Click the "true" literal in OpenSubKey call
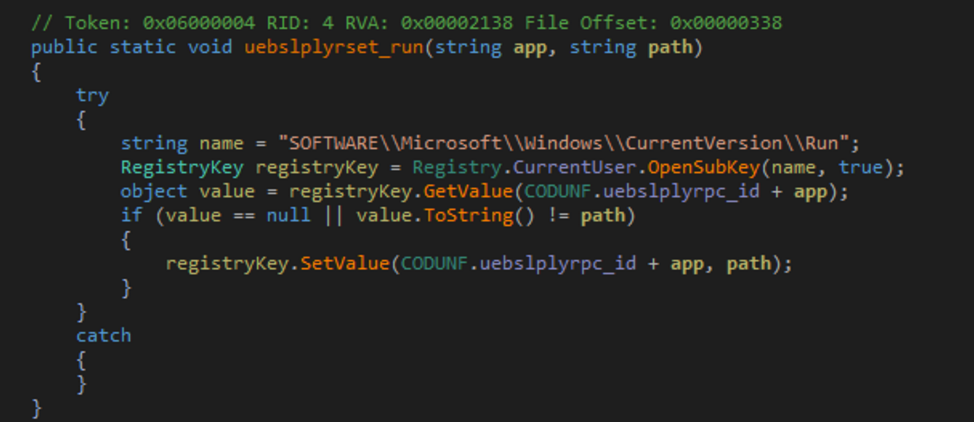This screenshot has width=974, height=422. [860, 168]
